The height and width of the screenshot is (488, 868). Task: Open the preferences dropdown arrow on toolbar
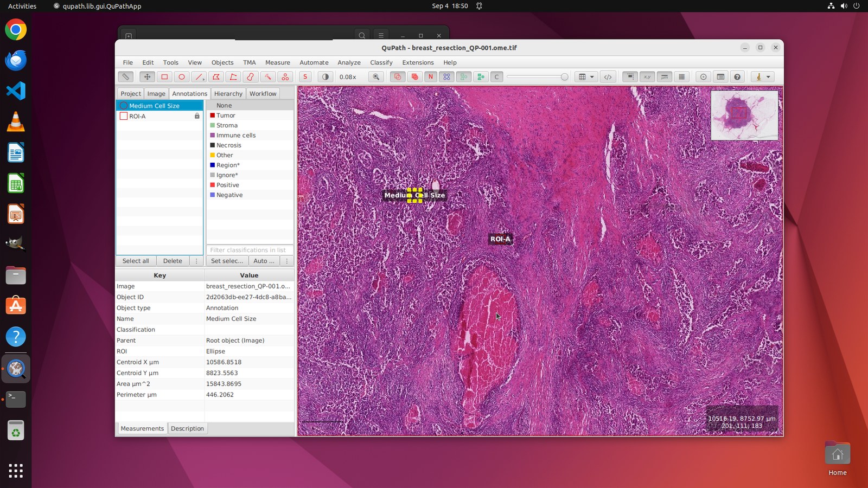[768, 77]
